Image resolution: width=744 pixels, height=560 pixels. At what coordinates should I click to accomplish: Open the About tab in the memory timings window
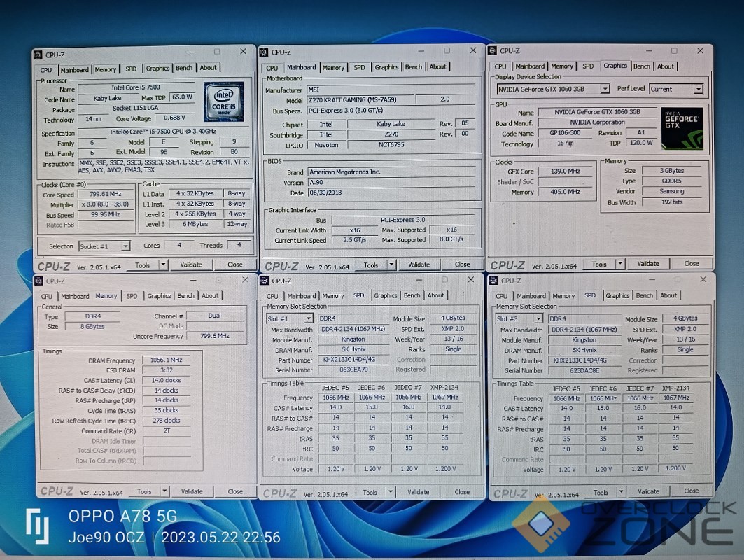point(210,295)
